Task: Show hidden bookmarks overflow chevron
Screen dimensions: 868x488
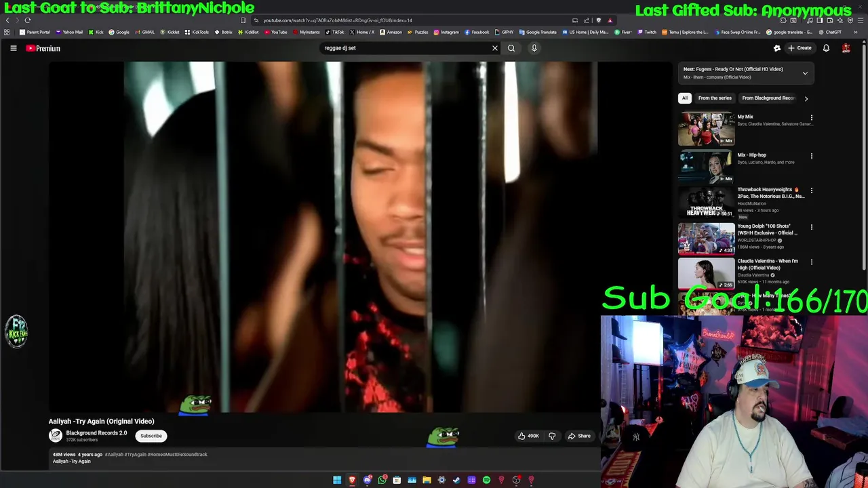Action: (855, 32)
